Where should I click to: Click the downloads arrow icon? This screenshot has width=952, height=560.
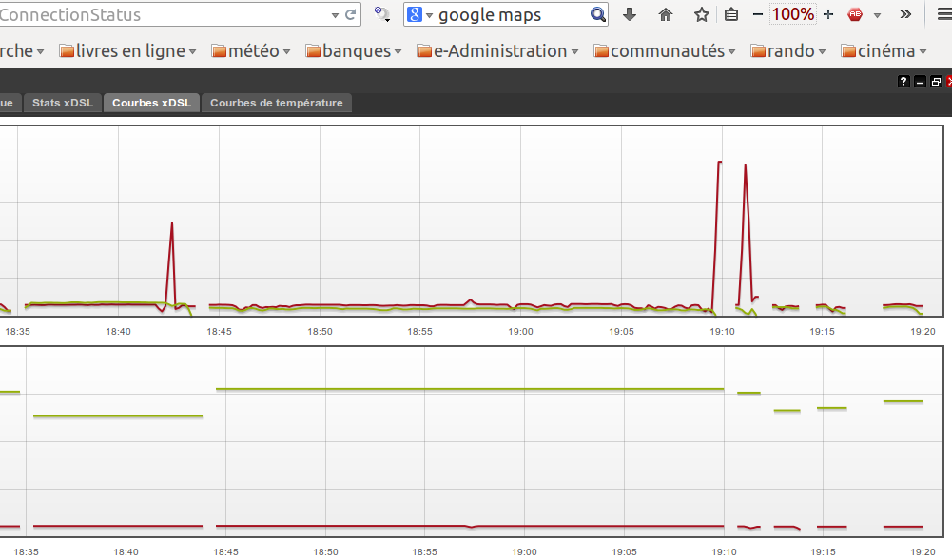(x=630, y=14)
